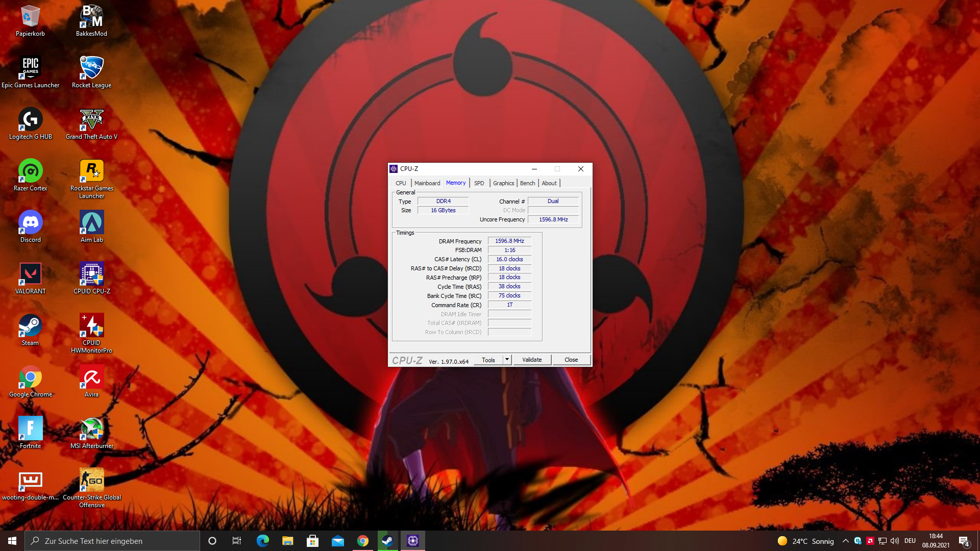Switch to the SPD tab
Viewport: 980px width, 551px height.
(479, 183)
